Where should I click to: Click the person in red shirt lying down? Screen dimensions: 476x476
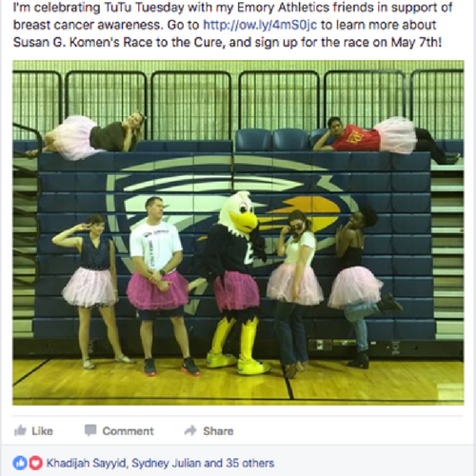[x=386, y=138]
